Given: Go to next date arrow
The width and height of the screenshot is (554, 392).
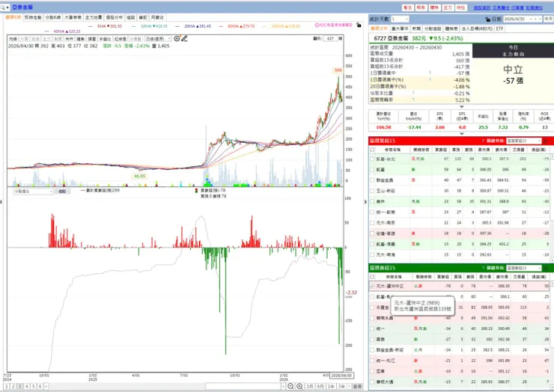Looking at the screenshot, I should tap(540, 19).
